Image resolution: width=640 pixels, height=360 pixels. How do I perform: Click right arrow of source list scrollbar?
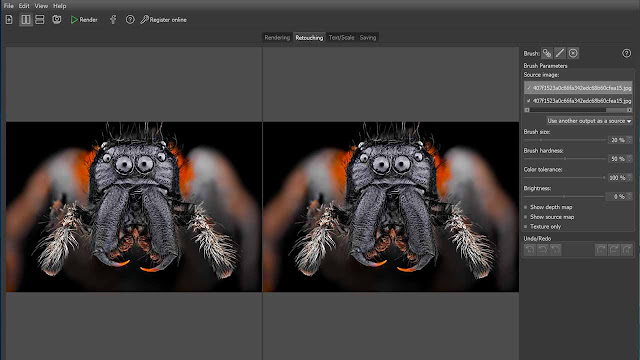click(x=629, y=110)
